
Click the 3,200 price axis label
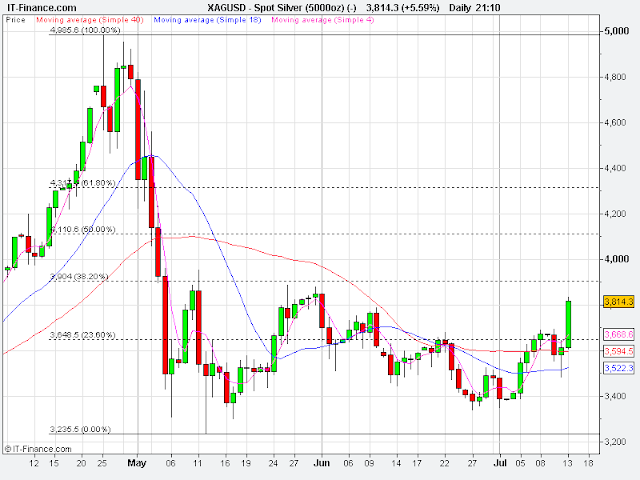[x=615, y=442]
